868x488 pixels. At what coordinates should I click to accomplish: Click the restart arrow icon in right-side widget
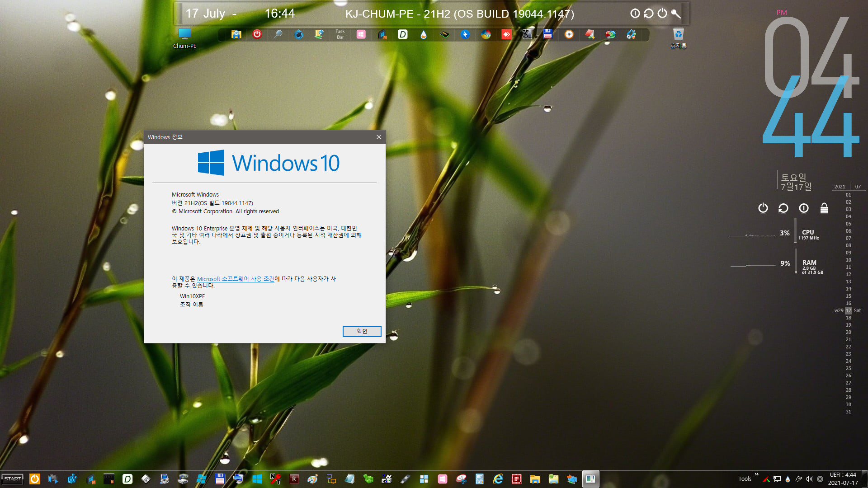[x=783, y=208]
